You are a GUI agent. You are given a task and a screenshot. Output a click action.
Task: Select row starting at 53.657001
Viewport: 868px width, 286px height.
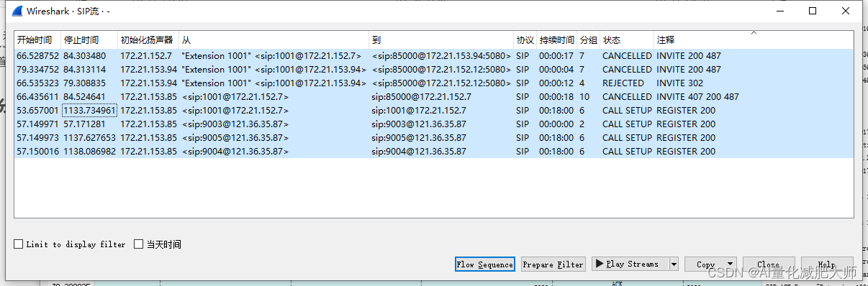point(434,110)
